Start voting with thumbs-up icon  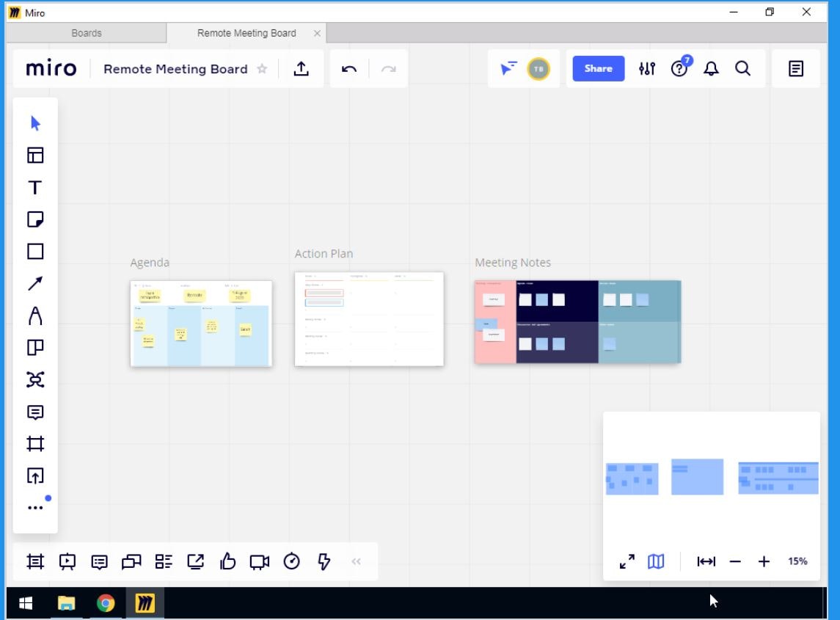(x=227, y=561)
